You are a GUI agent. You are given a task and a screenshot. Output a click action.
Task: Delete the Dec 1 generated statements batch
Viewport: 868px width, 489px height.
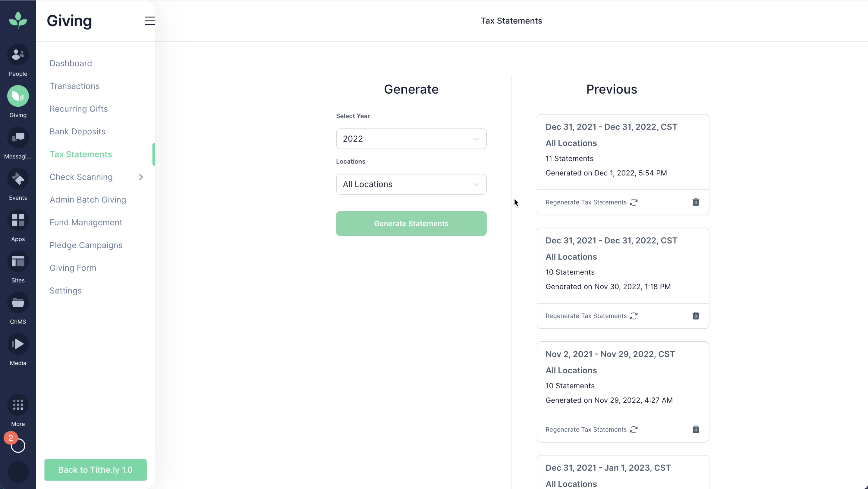(x=696, y=202)
